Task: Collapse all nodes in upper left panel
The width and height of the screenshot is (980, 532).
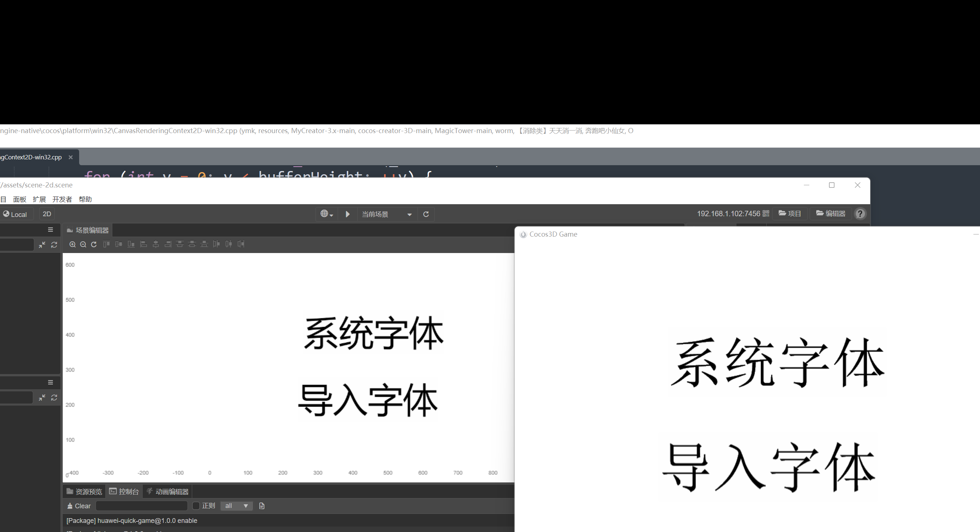Action: pos(42,245)
